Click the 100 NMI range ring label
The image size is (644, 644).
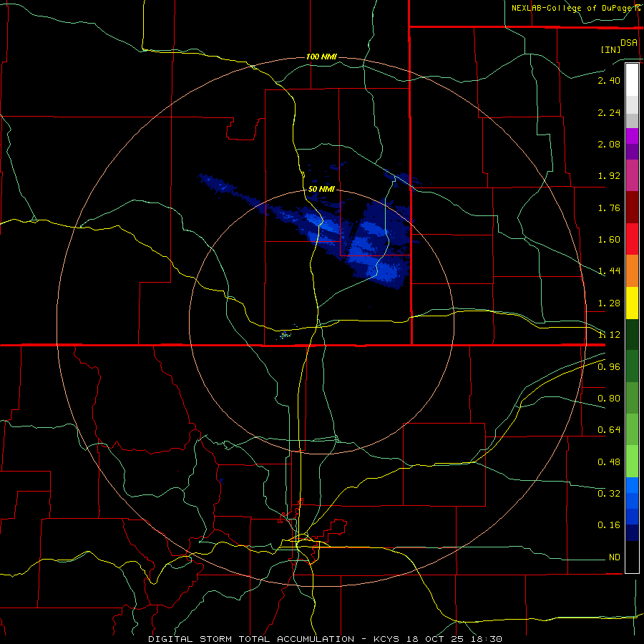click(321, 57)
